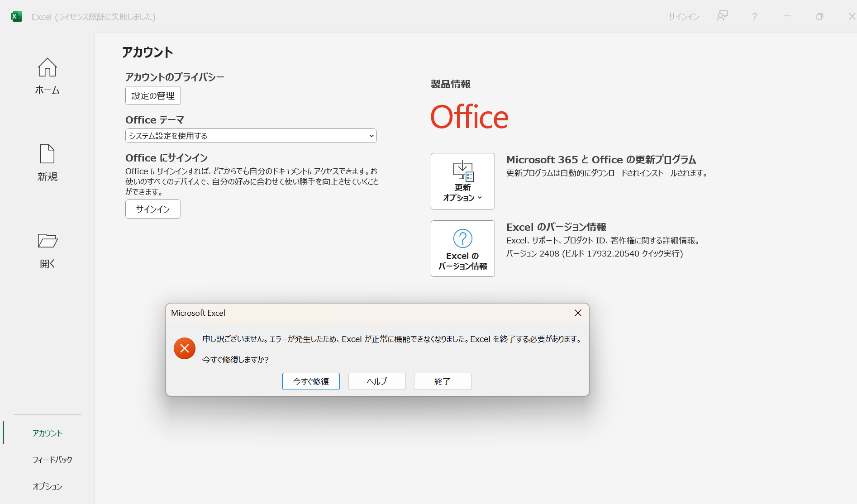Open オプション from the sidebar
Screen dimensions: 857x504
(x=47, y=486)
